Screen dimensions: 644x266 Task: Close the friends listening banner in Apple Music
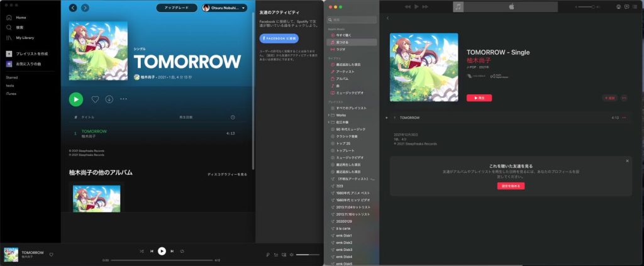[x=627, y=161]
